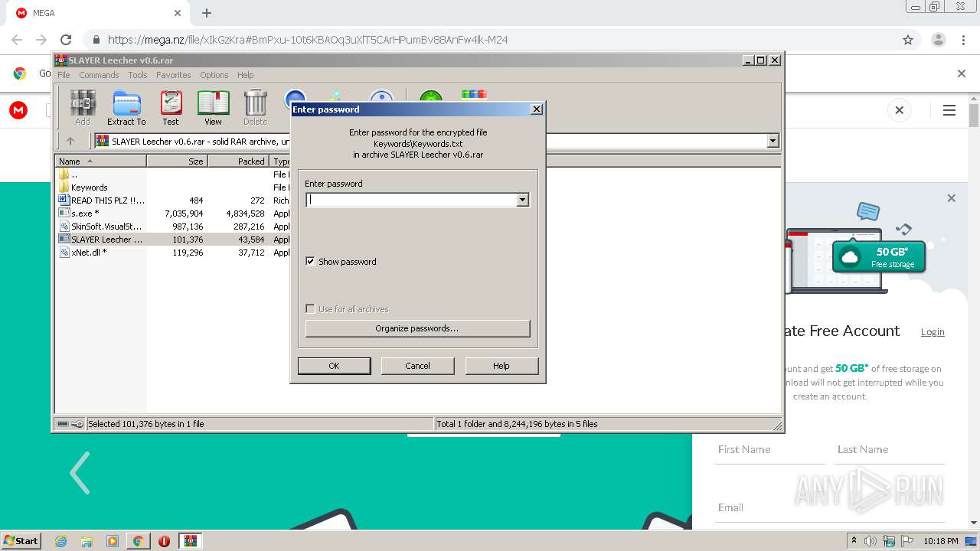Click the Chrome back navigation arrow
Image resolution: width=980 pixels, height=551 pixels.
click(17, 40)
